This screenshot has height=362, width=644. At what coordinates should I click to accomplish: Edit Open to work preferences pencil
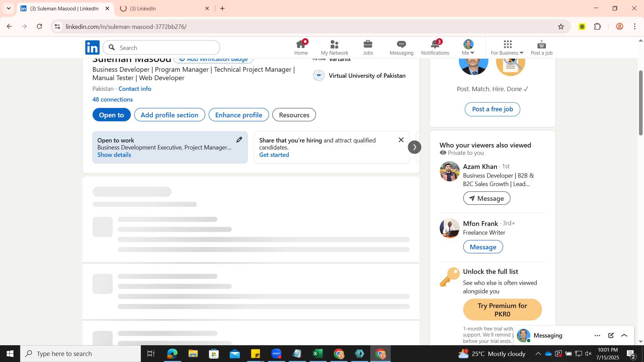[x=239, y=140]
